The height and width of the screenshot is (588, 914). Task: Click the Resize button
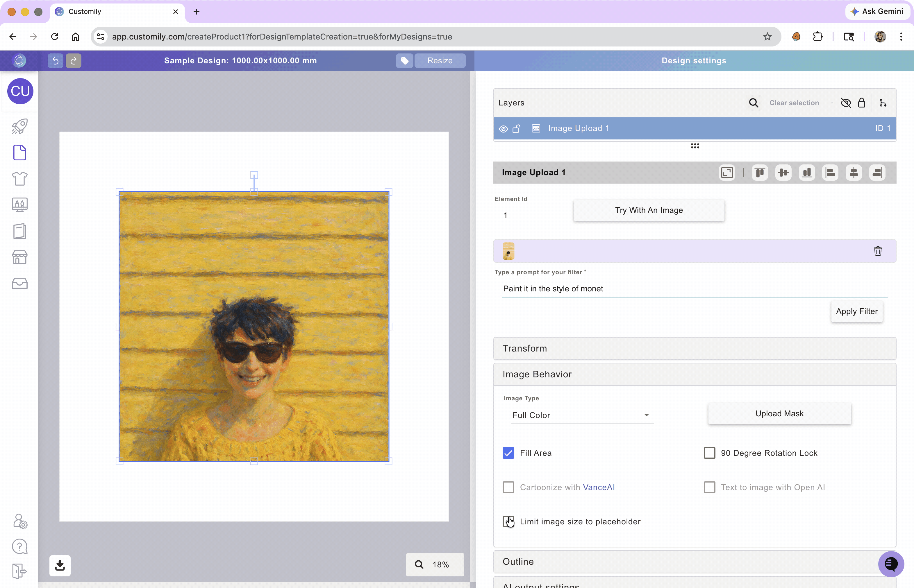click(440, 61)
